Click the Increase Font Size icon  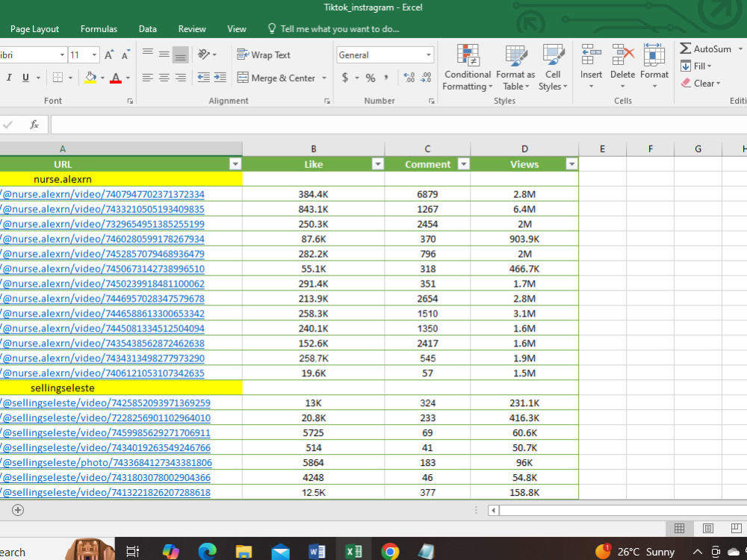click(109, 55)
